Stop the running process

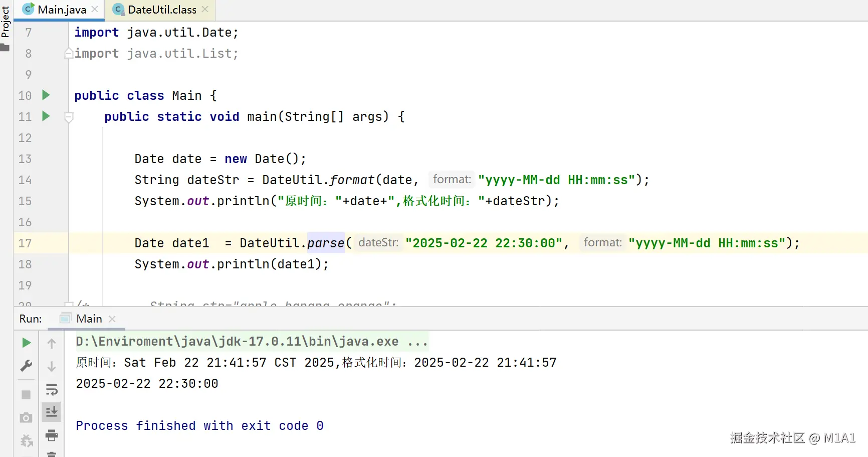(x=26, y=395)
